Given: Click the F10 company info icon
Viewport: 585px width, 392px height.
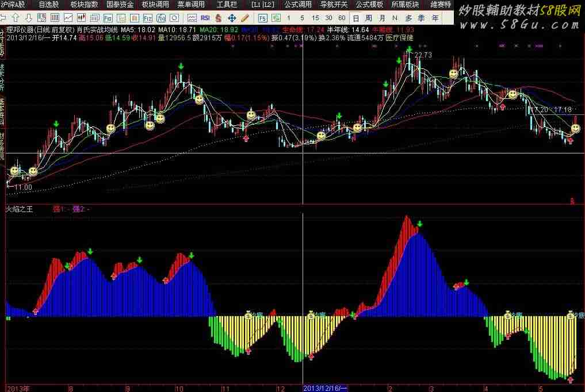Looking at the screenshot, I should pos(108,17).
